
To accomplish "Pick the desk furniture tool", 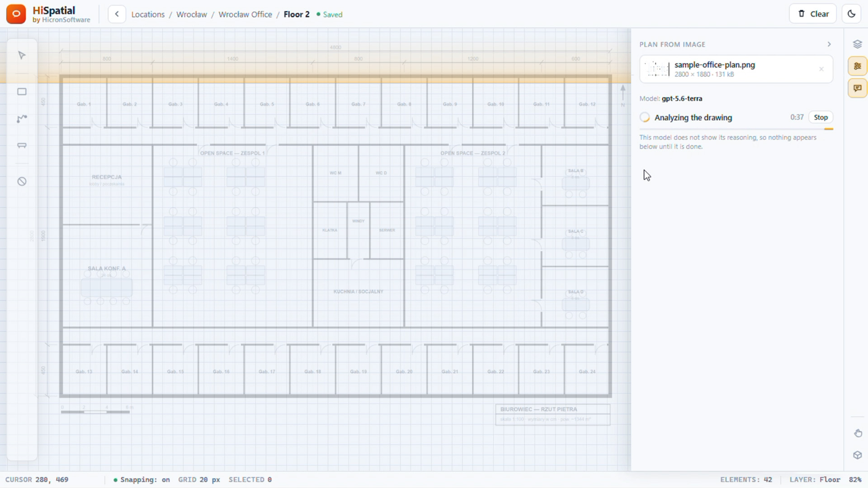I will (x=22, y=145).
